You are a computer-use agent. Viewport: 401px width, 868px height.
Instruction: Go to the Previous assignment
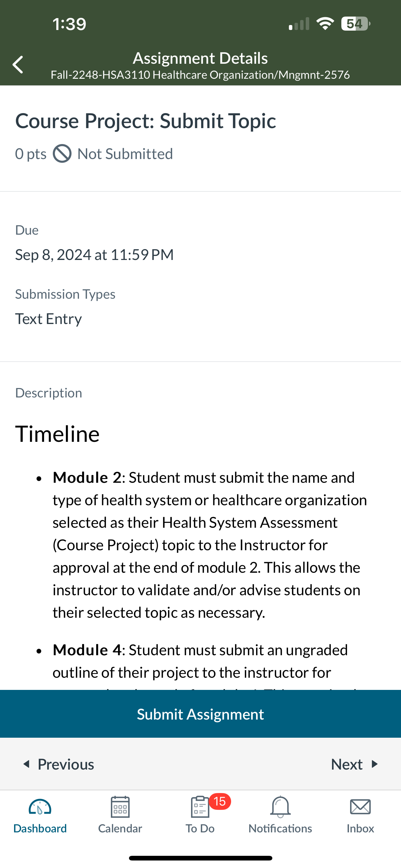tap(58, 764)
